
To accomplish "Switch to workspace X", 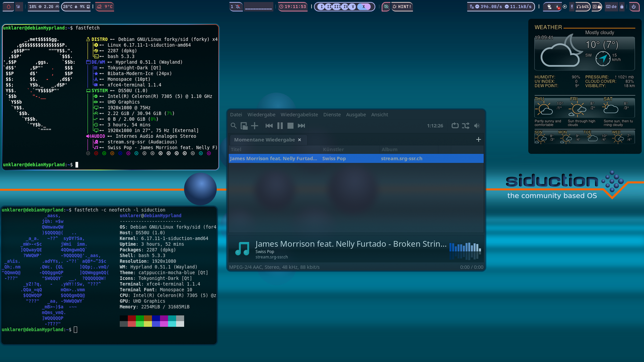I will tap(365, 7).
